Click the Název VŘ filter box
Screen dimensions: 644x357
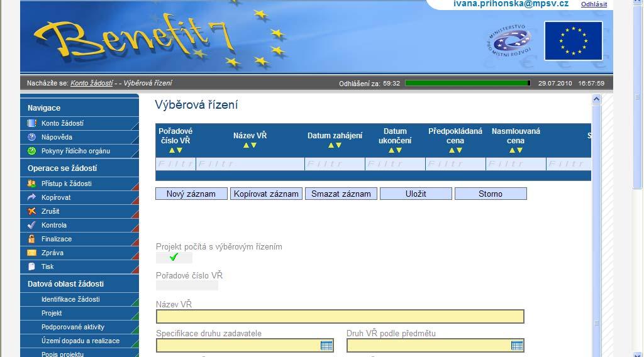pos(250,164)
